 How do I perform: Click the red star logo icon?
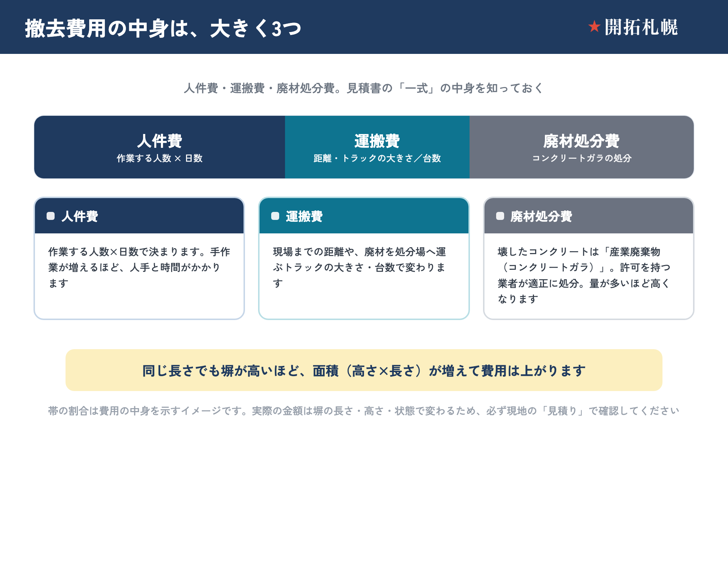pos(594,27)
